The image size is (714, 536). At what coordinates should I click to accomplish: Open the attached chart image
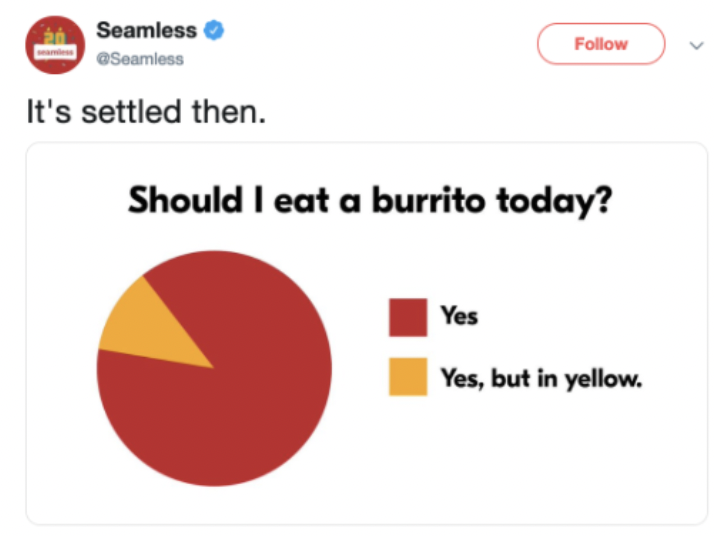click(x=367, y=333)
